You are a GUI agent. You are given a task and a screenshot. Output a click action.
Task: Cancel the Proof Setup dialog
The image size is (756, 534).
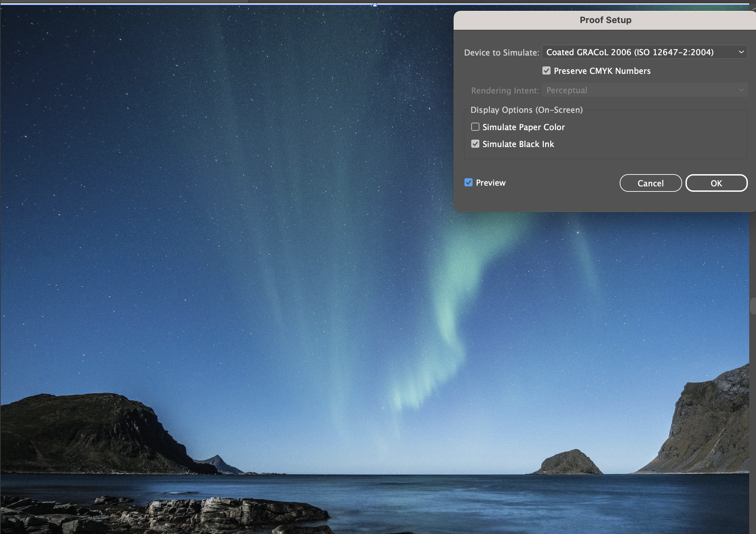pos(650,183)
